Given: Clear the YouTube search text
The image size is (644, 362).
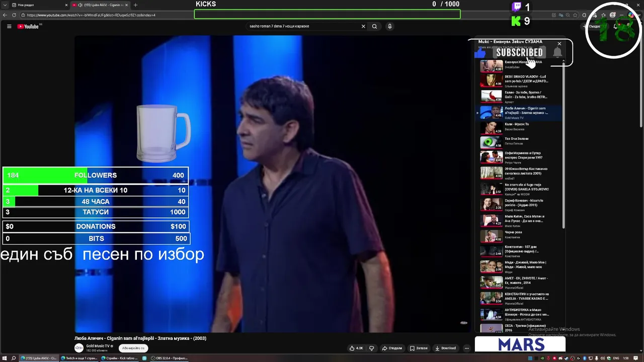Looking at the screenshot, I should (363, 26).
